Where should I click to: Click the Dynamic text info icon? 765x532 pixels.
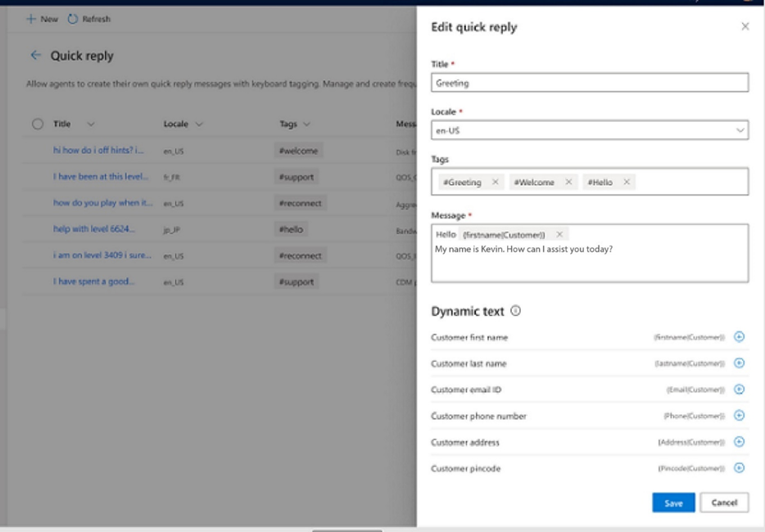point(515,311)
